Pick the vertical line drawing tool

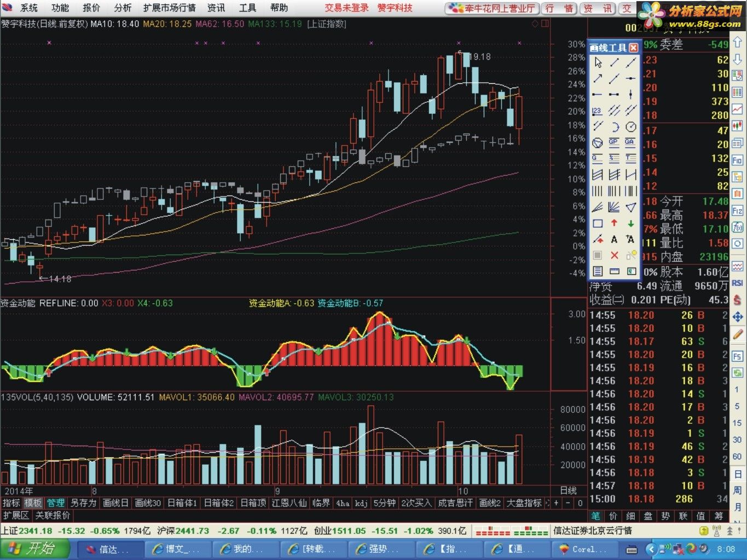(630, 95)
